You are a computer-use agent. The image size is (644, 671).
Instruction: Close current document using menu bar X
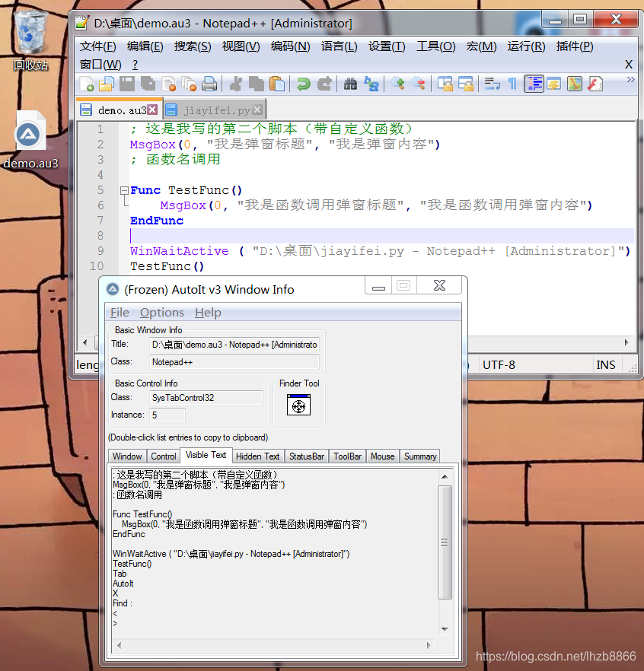[629, 64]
